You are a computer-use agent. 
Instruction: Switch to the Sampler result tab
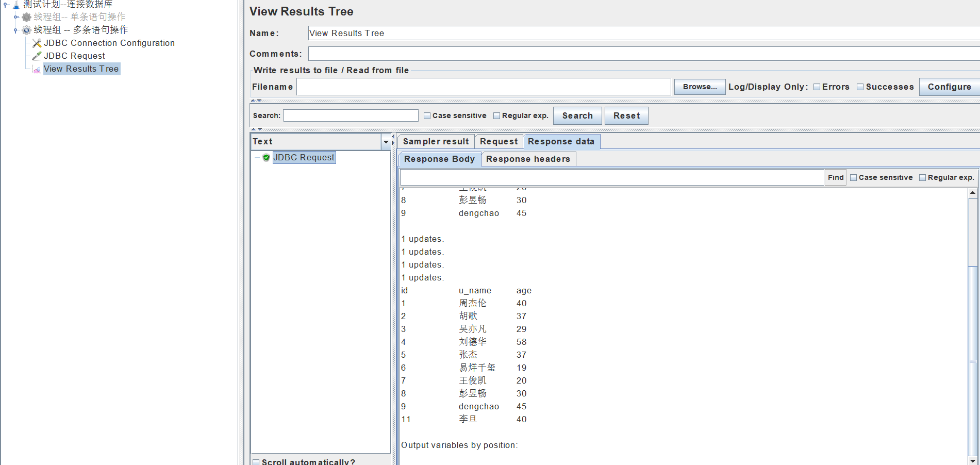(x=436, y=142)
